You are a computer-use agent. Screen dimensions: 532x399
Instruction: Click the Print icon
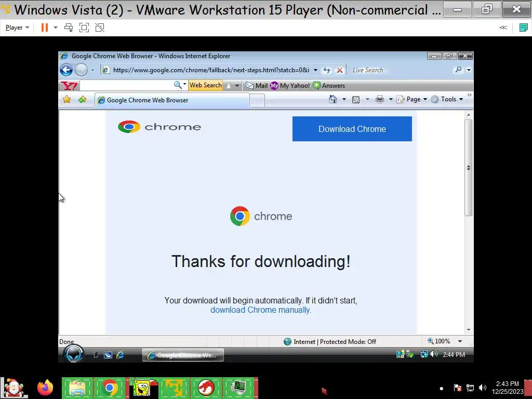point(380,99)
